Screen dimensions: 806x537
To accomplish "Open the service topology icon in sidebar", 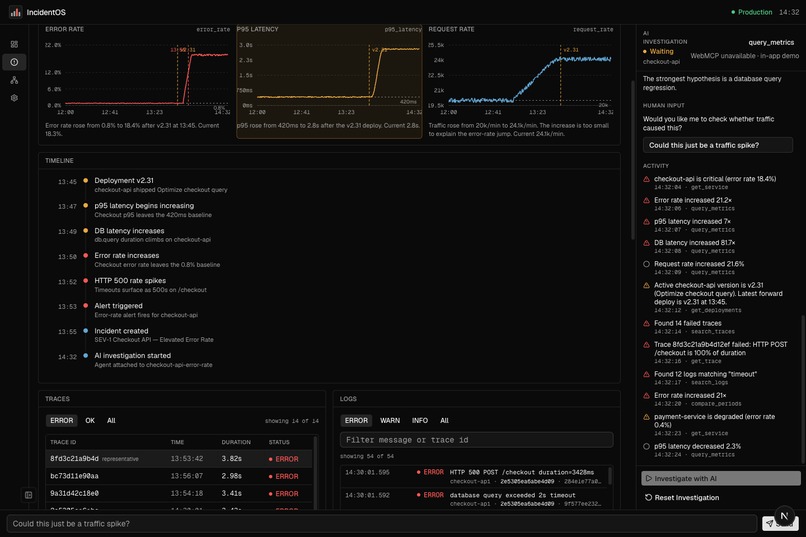I will (14, 80).
